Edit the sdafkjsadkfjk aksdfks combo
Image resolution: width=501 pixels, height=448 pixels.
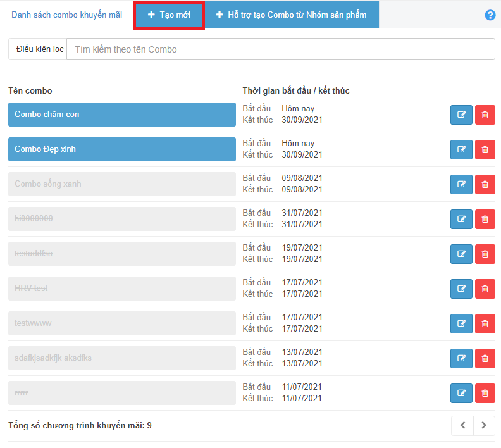(x=461, y=358)
